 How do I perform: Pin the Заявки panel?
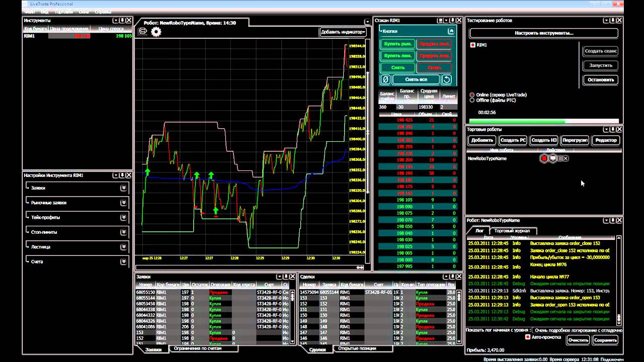coord(285,277)
